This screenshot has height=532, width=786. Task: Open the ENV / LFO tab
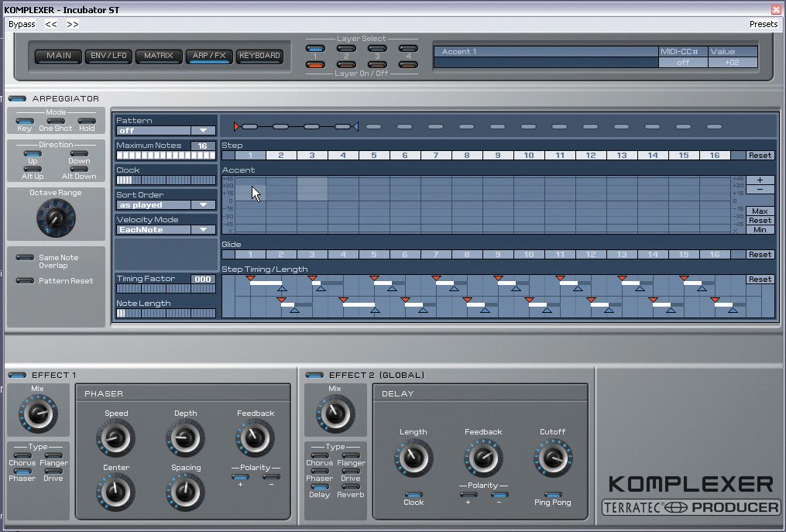coord(108,56)
